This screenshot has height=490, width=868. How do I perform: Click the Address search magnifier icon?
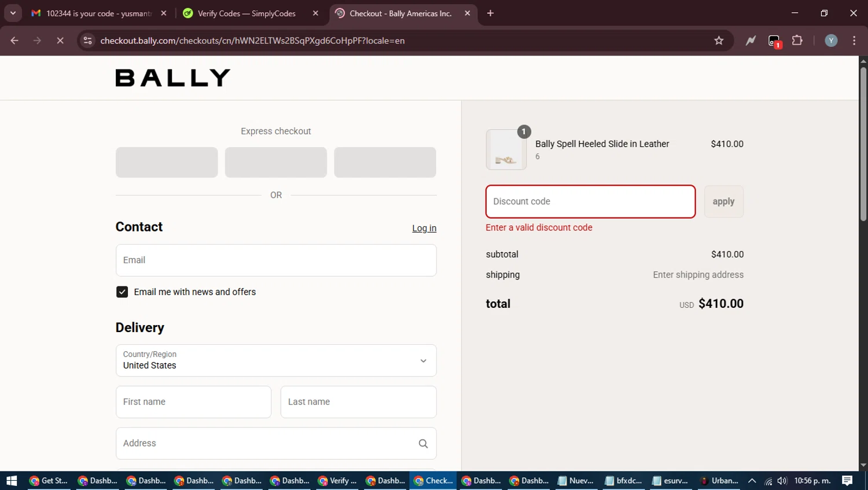[423, 444]
